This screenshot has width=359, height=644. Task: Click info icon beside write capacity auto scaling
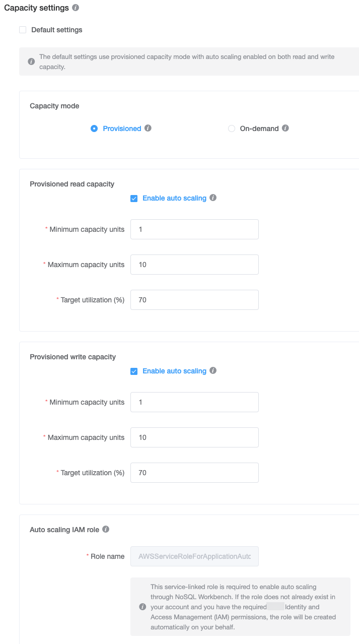[213, 371]
